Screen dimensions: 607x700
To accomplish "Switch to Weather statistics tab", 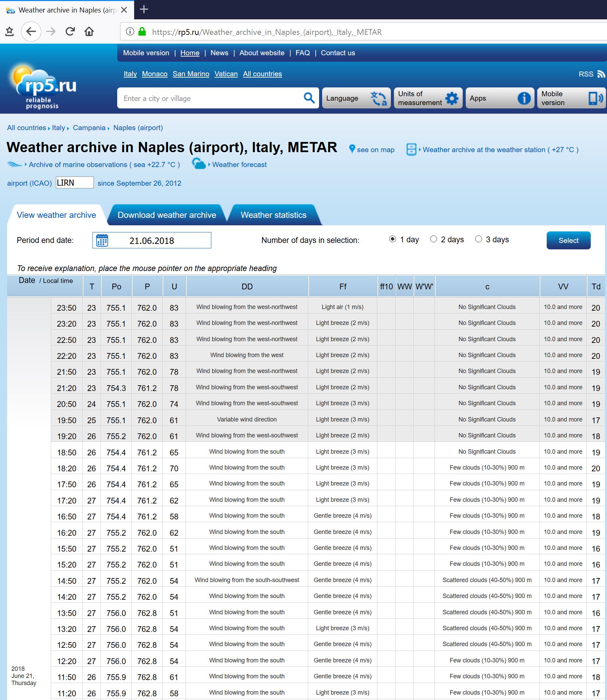I will [x=273, y=215].
